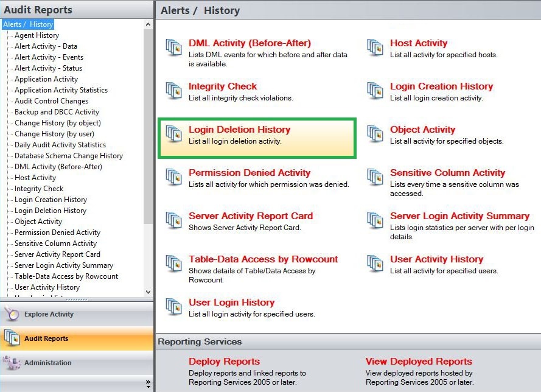
Task: Select Alert Activity - Data tree item
Action: (x=46, y=46)
